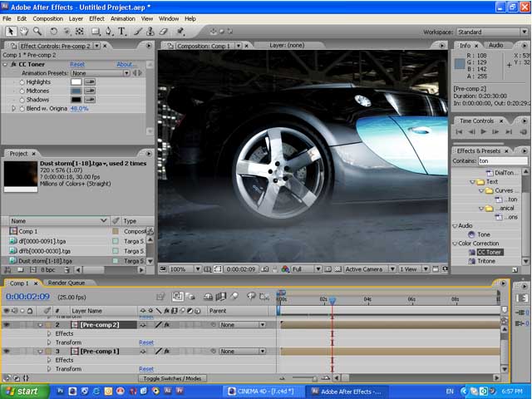Toggle visibility eye of Pre-comp 1 layer

click(x=7, y=351)
